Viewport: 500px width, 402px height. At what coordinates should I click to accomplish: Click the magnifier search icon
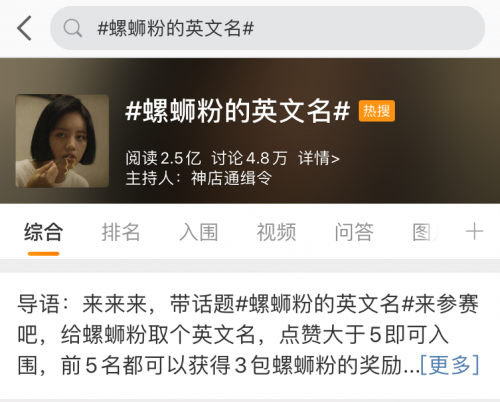coord(73,28)
